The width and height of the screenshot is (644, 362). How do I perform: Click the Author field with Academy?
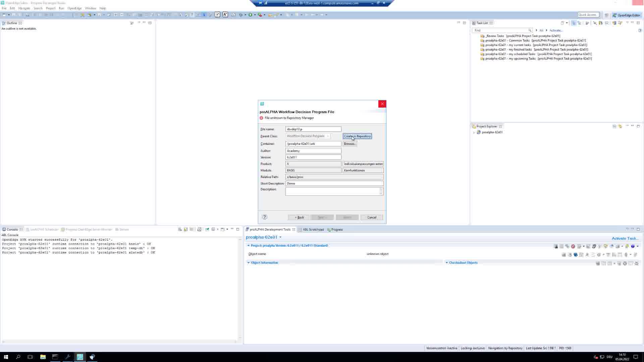(313, 151)
